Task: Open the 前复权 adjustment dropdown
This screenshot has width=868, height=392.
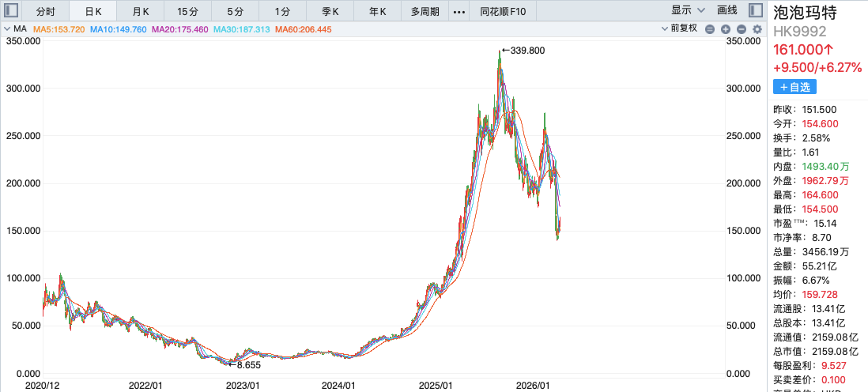Action: tap(684, 28)
